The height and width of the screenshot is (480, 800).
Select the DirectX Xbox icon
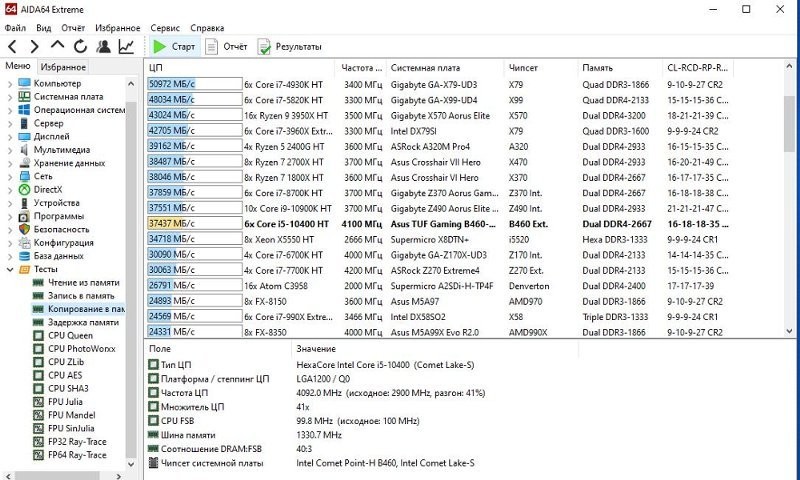click(24, 189)
